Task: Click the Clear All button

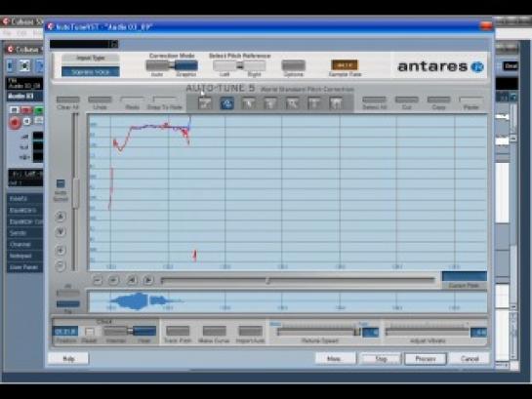Action: point(68,100)
